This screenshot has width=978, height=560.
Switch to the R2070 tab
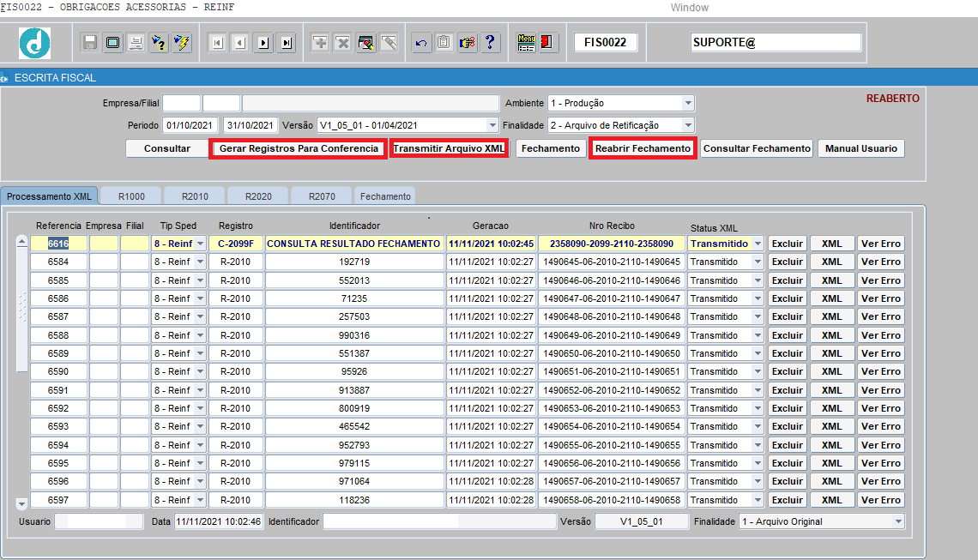[x=322, y=196]
